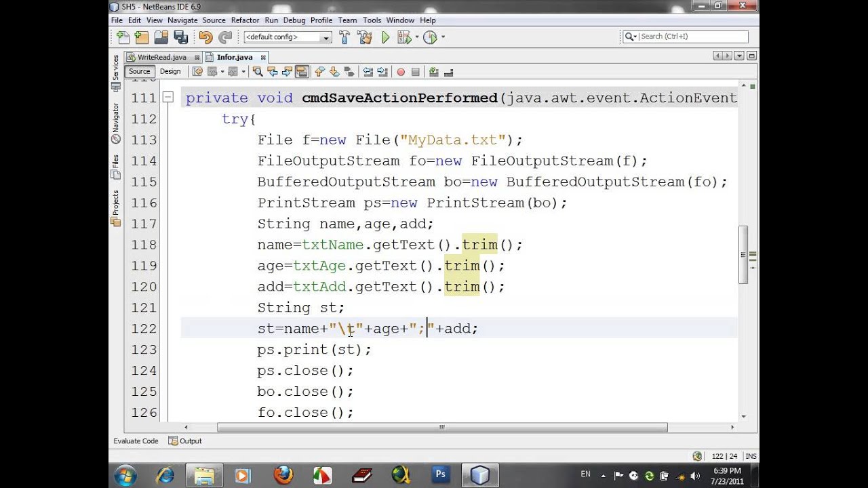Toggle Highlight Search icon in editor toolbar
Viewport: 868px width, 488px height.
302,71
